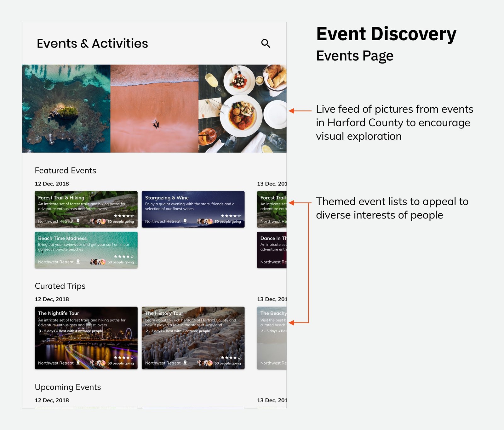This screenshot has width=504, height=430.
Task: Click '2 - 3 days' duration on History Tour
Action: coord(154,331)
